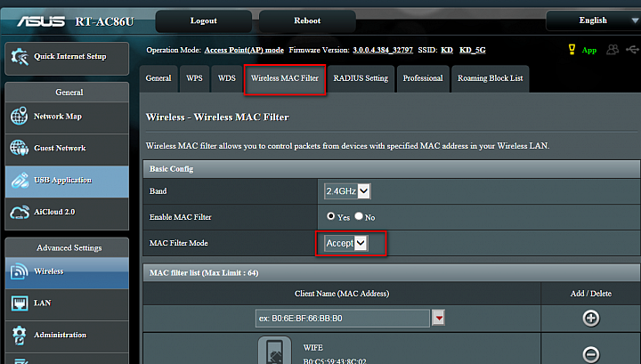Click the Quick Internet Setup wand icon
Screen dimensions: 641x364
pos(20,57)
